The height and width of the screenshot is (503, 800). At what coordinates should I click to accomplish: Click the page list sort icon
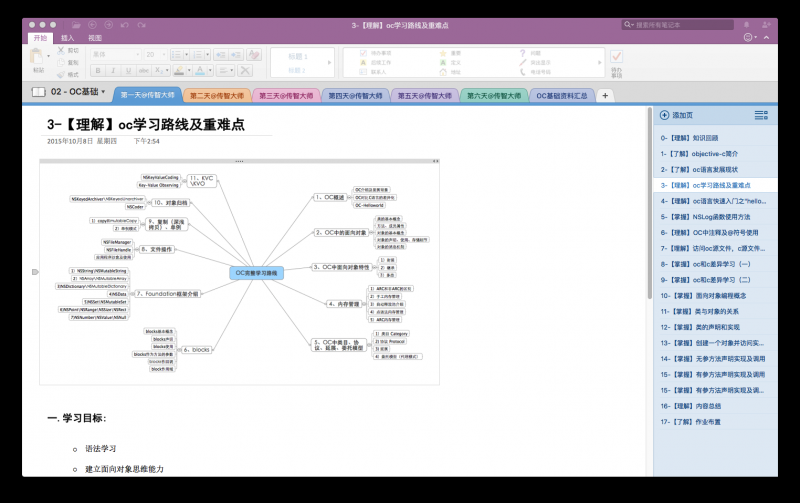(x=761, y=116)
